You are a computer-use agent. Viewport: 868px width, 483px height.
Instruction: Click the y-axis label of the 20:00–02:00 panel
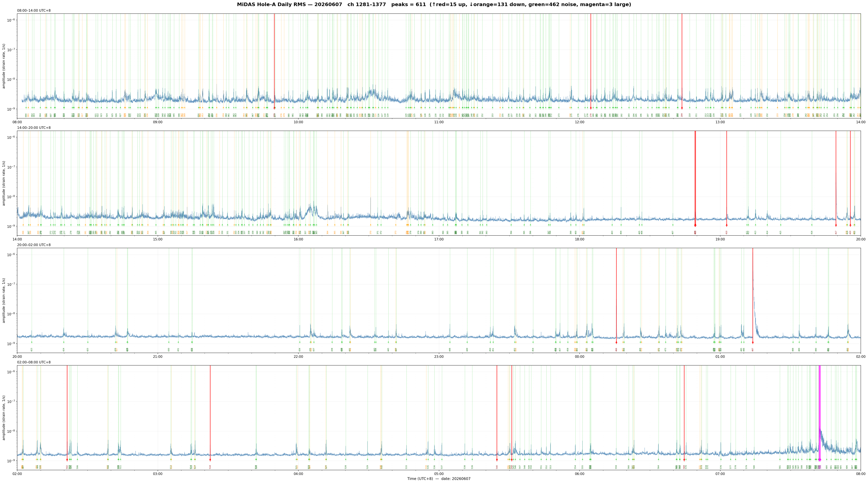pyautogui.click(x=4, y=300)
